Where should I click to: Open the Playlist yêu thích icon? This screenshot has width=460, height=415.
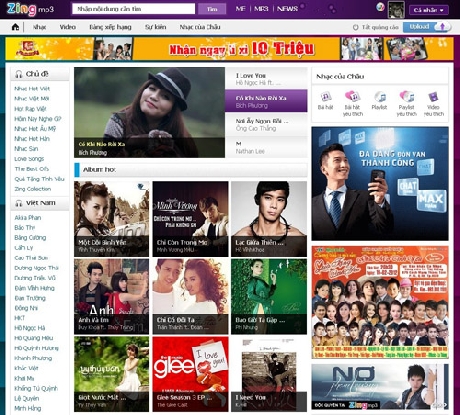(407, 96)
